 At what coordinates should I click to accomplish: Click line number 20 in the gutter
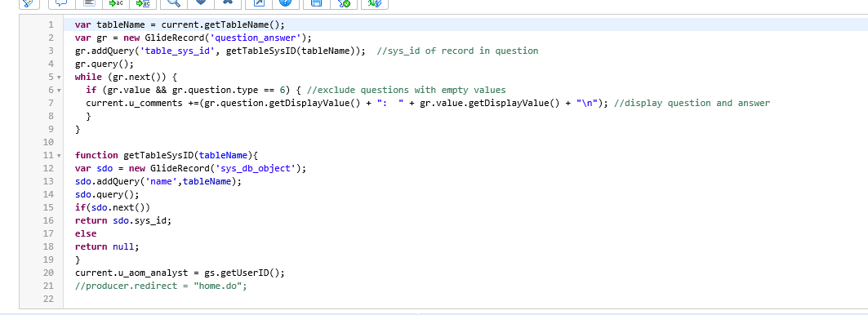coord(48,273)
